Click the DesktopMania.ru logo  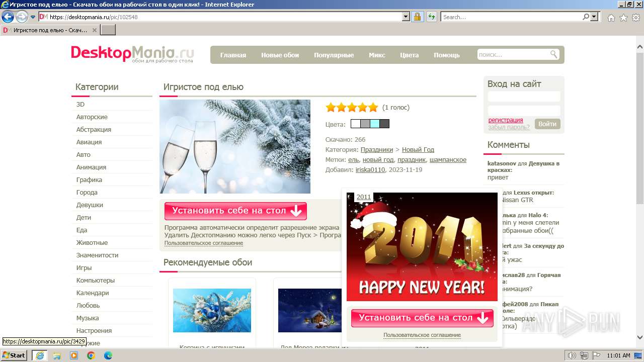132,53
